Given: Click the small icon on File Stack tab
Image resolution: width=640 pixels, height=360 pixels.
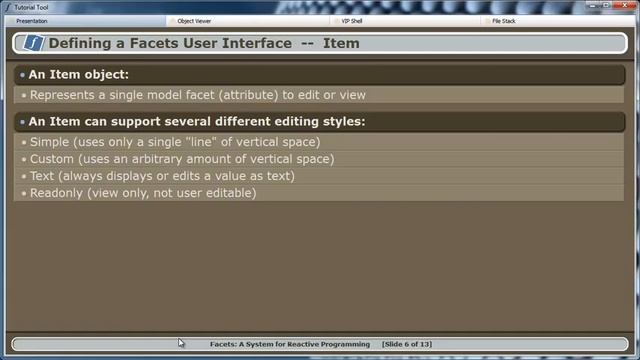Looking at the screenshot, I should pyautogui.click(x=487, y=21).
